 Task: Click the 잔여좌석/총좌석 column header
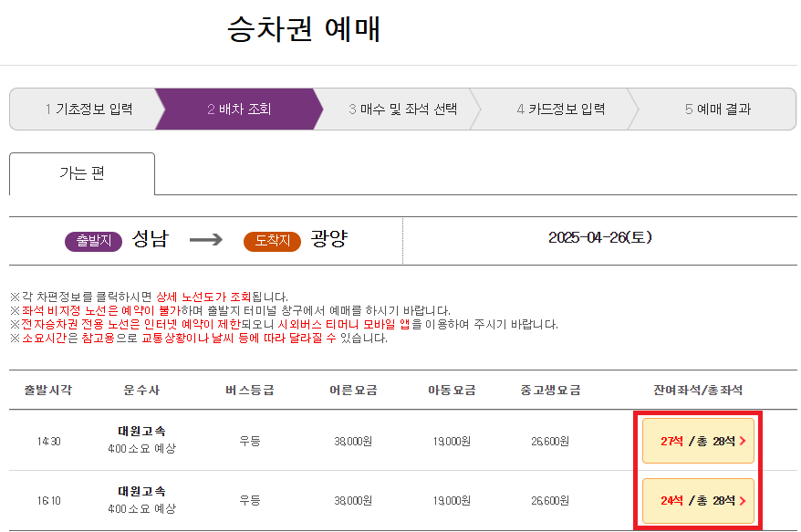pyautogui.click(x=698, y=391)
